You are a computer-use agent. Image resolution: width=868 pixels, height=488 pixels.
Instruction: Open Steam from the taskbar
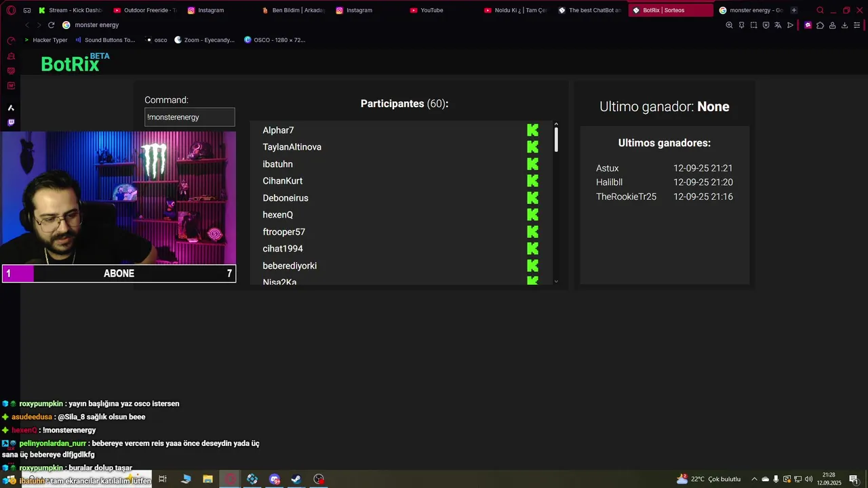(296, 479)
